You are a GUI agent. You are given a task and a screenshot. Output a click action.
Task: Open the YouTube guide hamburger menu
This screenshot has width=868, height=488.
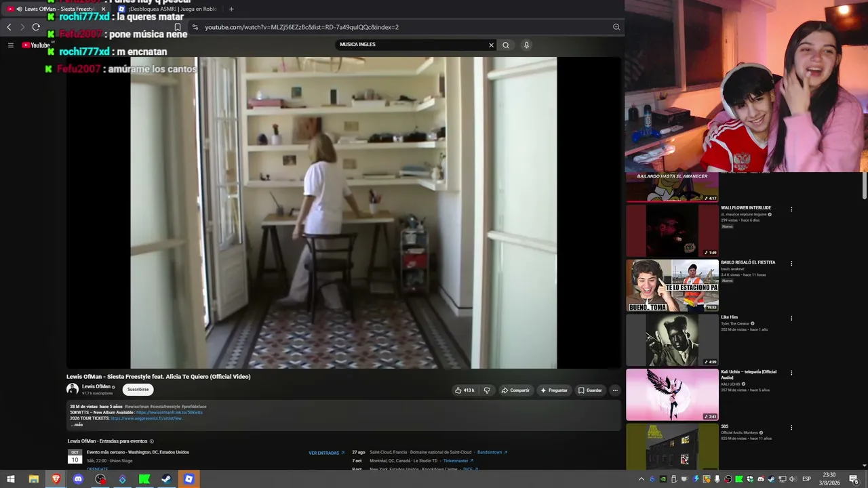11,45
